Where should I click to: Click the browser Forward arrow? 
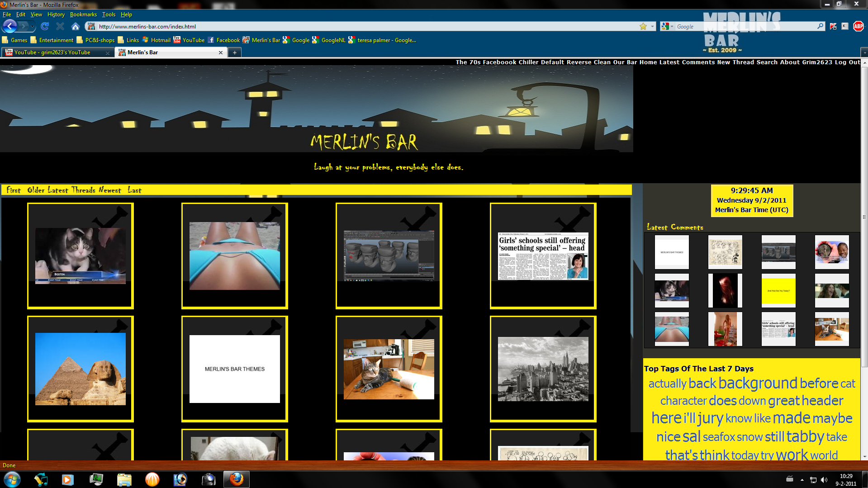[x=24, y=26]
